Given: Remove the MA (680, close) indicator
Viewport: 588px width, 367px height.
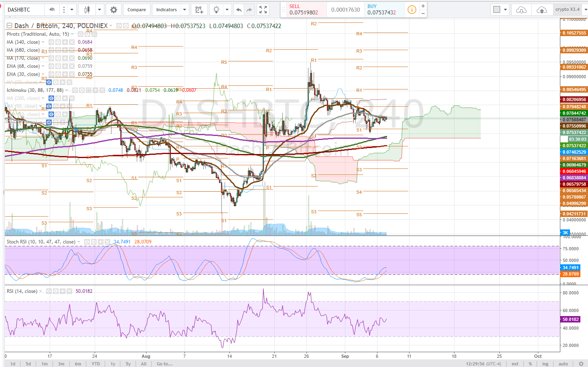Looking at the screenshot, I should [71, 50].
